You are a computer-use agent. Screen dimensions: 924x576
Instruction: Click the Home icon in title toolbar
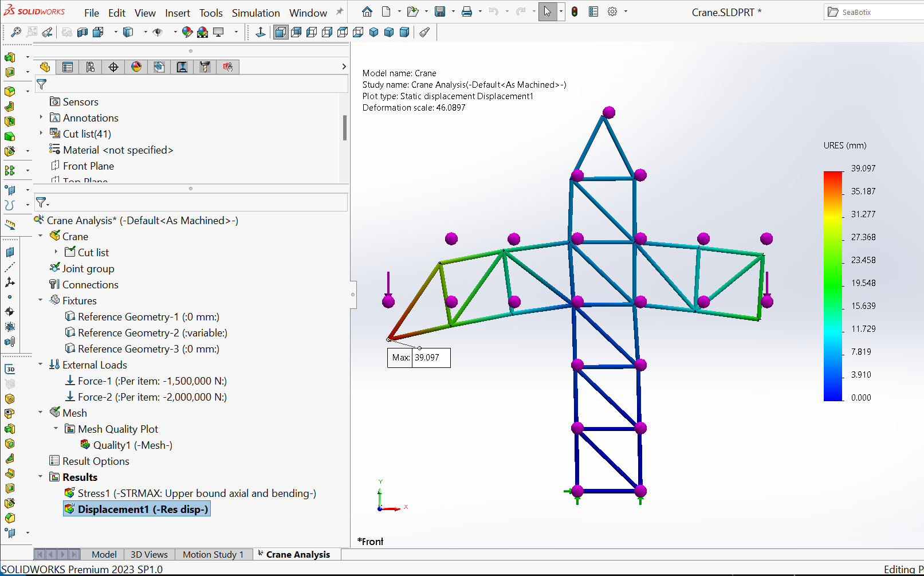[367, 11]
